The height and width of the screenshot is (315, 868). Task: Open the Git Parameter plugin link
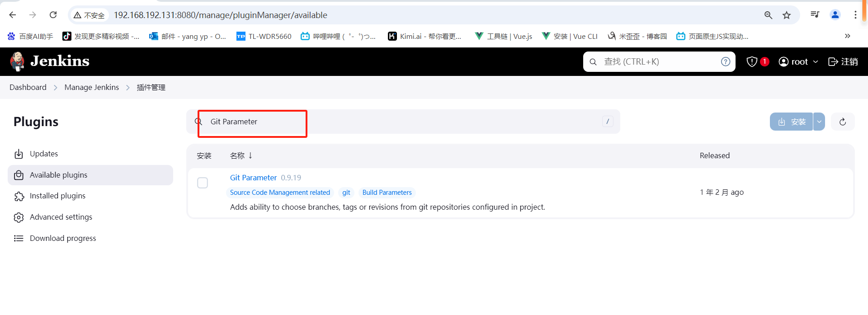click(x=253, y=178)
